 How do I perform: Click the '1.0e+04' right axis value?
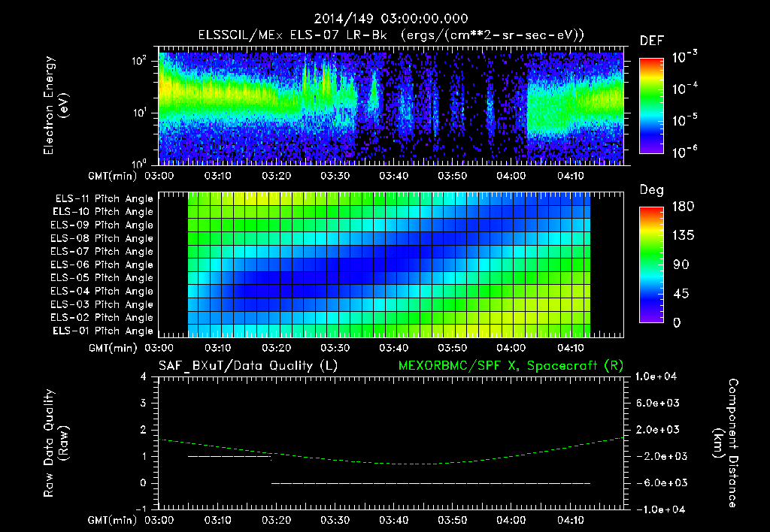pyautogui.click(x=656, y=377)
